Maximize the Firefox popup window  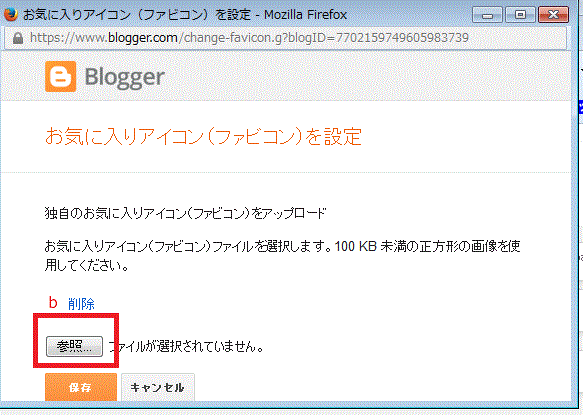(520, 15)
